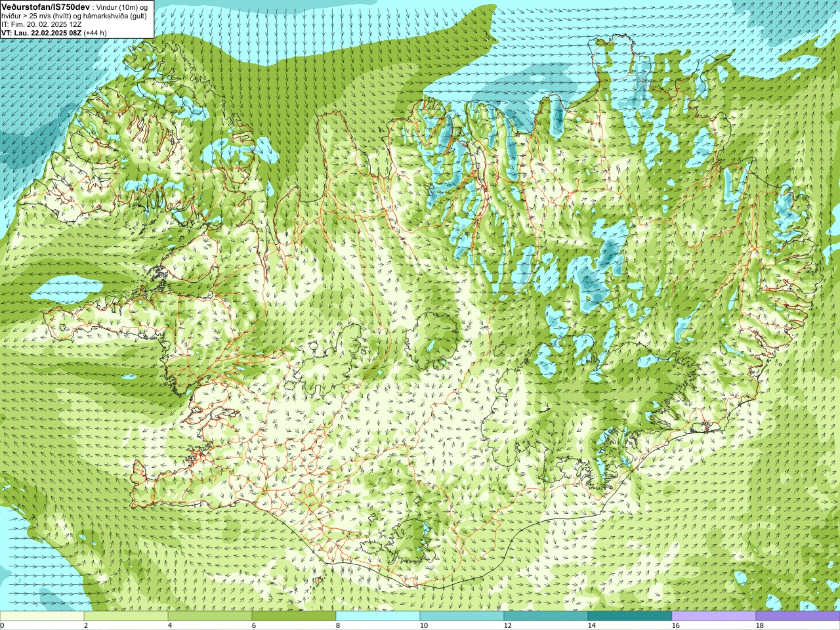Click the light teal 10–12 m/s legend swatch
This screenshot has width=840, height=630.
pyautogui.click(x=462, y=617)
